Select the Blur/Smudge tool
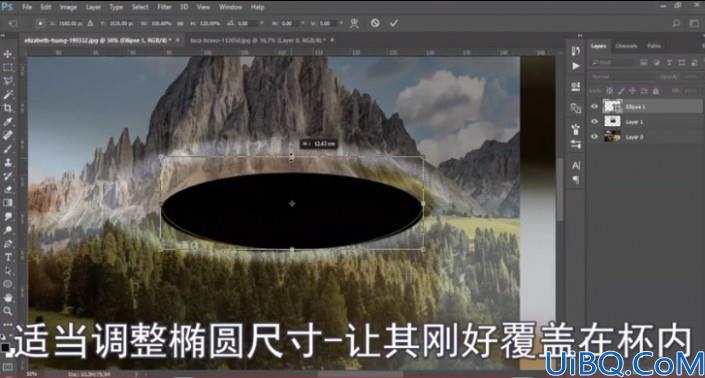This screenshot has width=705, height=378. click(8, 216)
